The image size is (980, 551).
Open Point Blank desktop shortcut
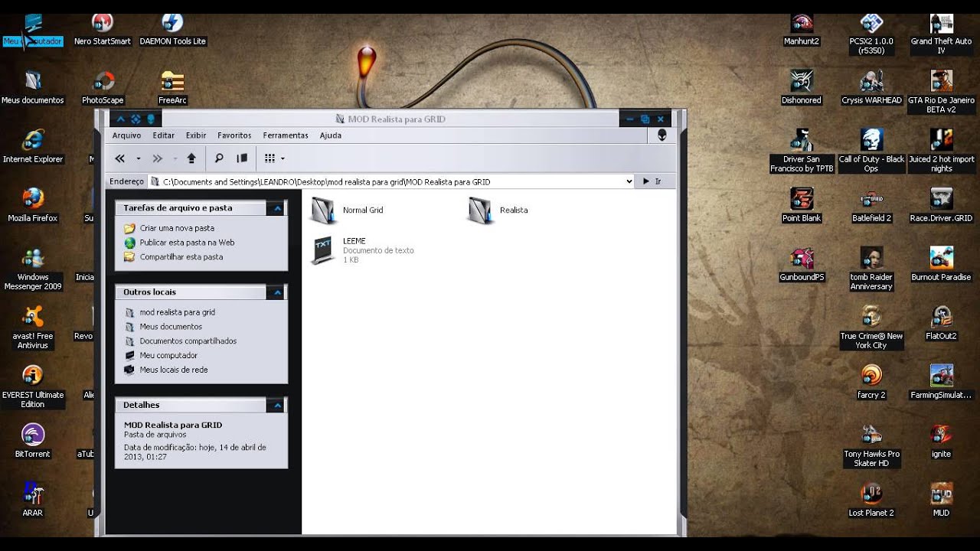coord(802,207)
